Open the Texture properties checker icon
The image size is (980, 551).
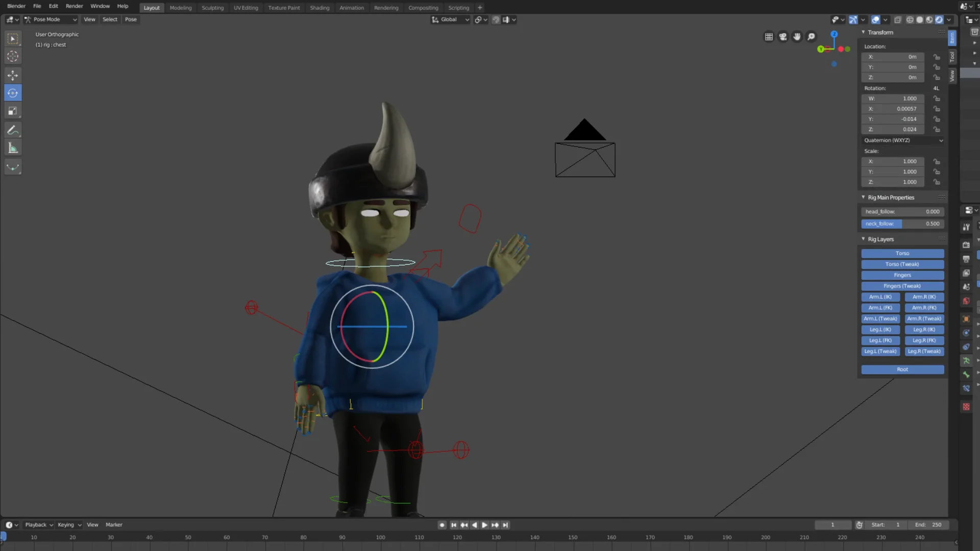pyautogui.click(x=966, y=407)
